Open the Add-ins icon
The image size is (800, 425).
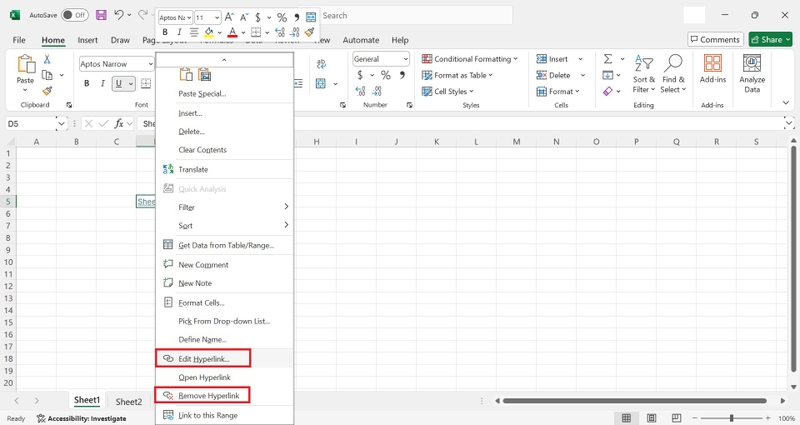pyautogui.click(x=713, y=69)
